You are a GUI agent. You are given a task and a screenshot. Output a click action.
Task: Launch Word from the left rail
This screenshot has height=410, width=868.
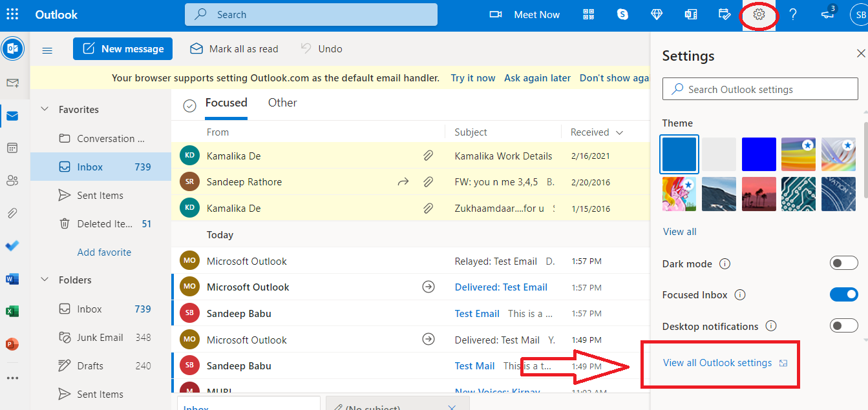tap(12, 279)
